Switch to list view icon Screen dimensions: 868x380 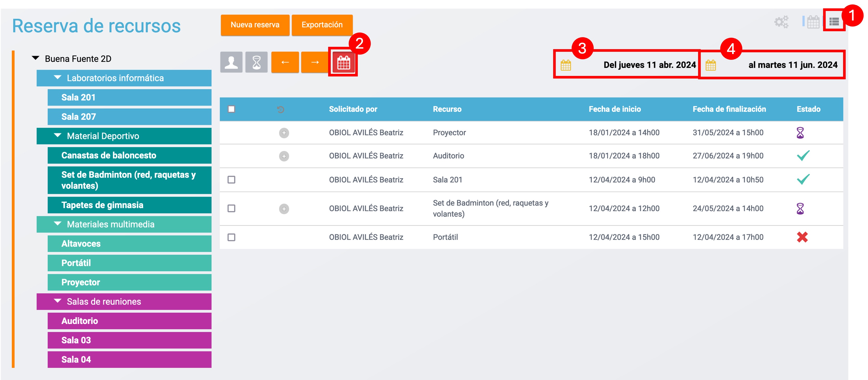coord(834,22)
